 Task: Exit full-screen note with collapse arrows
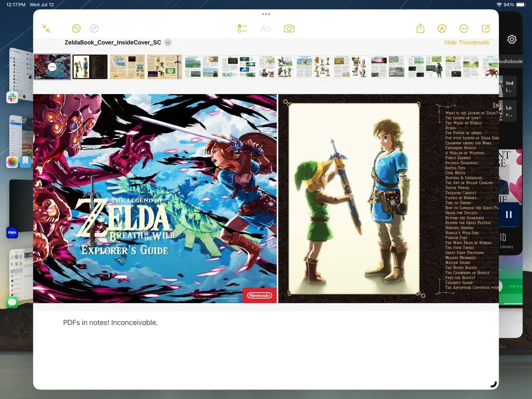coord(46,29)
